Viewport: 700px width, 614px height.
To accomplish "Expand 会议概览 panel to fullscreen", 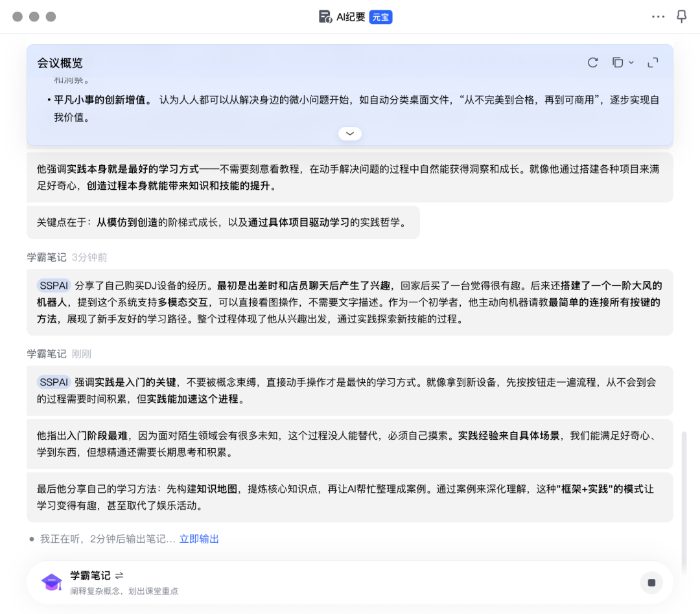I will pos(653,63).
